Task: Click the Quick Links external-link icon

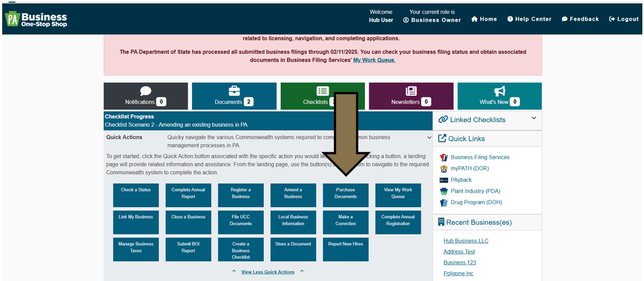Action: (442, 138)
